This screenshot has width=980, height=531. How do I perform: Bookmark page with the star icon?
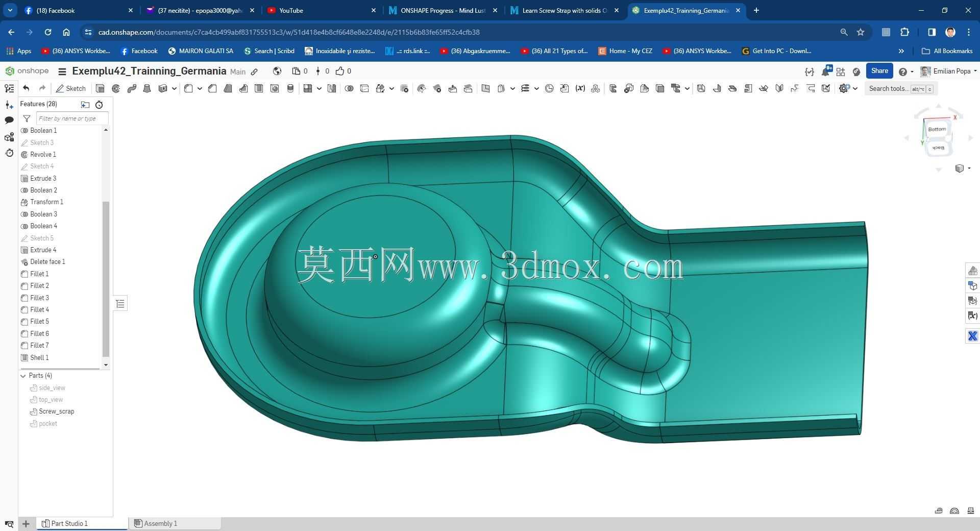point(861,32)
